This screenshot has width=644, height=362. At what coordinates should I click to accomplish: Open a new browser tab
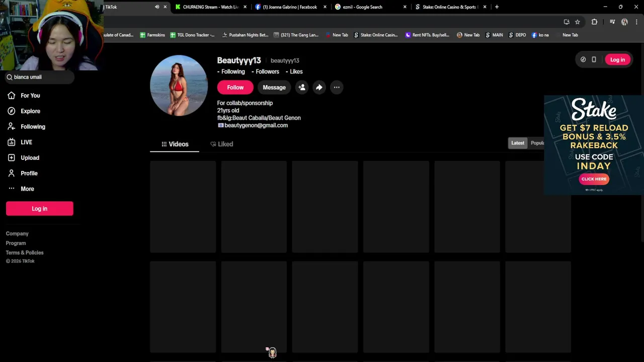(x=497, y=7)
